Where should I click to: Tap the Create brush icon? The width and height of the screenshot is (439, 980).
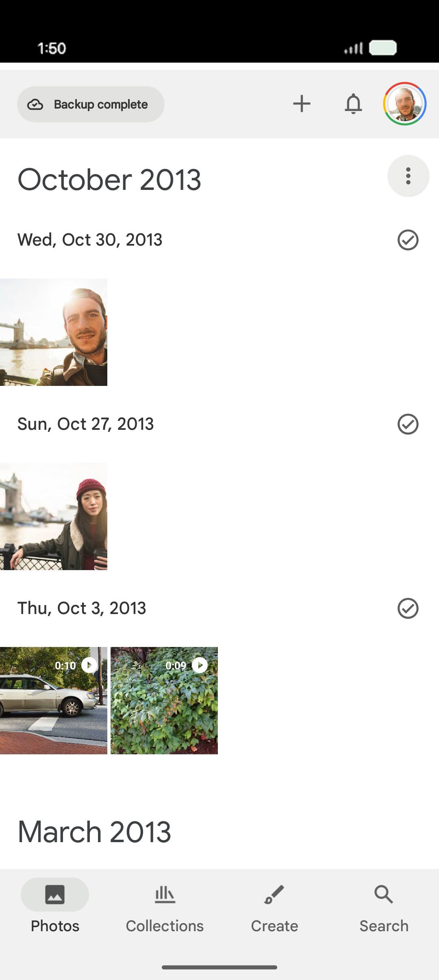[x=274, y=894]
